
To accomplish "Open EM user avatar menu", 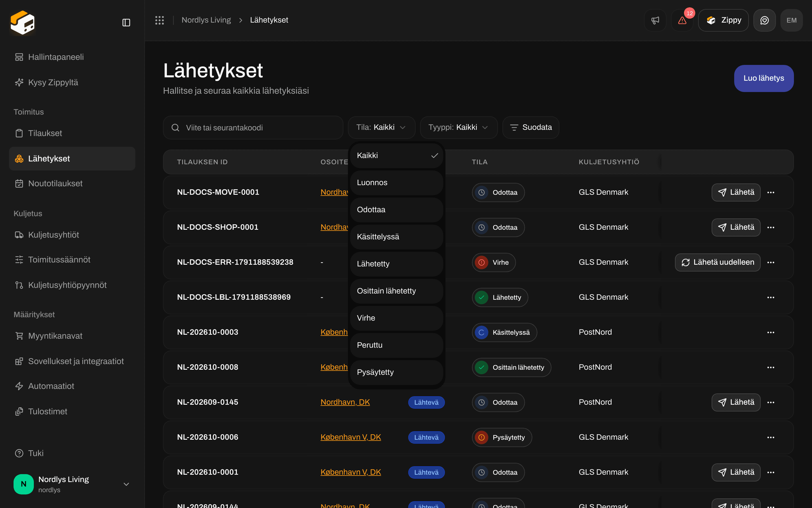I will pyautogui.click(x=791, y=20).
